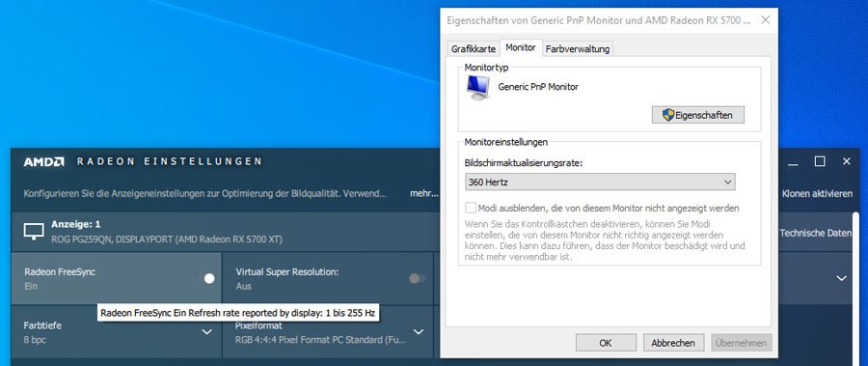Viewport: 868px width, 366px height.
Task: Expand the Pixelformat RGB 4:4:4 dropdown
Action: click(419, 331)
